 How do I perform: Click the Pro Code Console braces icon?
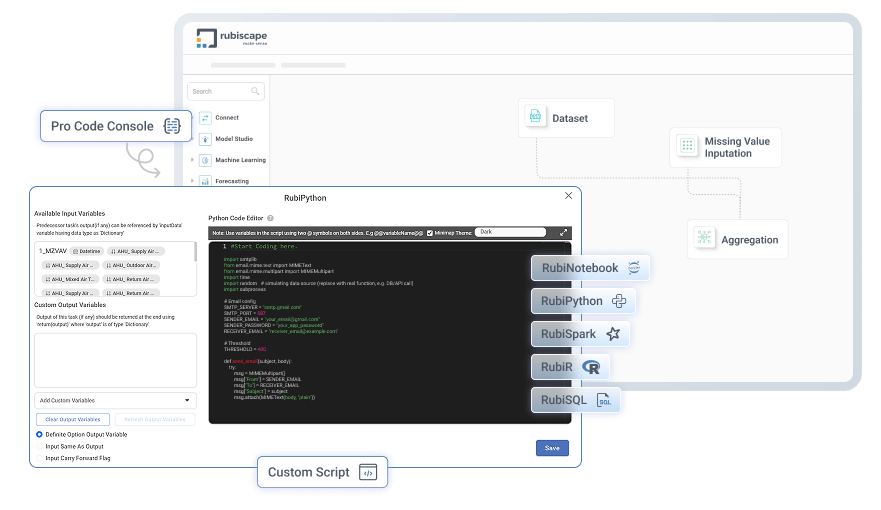172,126
